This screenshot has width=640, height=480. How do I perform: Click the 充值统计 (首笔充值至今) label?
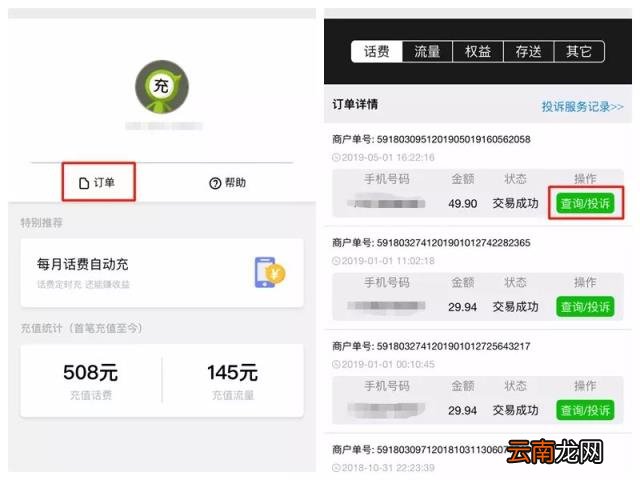[82, 328]
